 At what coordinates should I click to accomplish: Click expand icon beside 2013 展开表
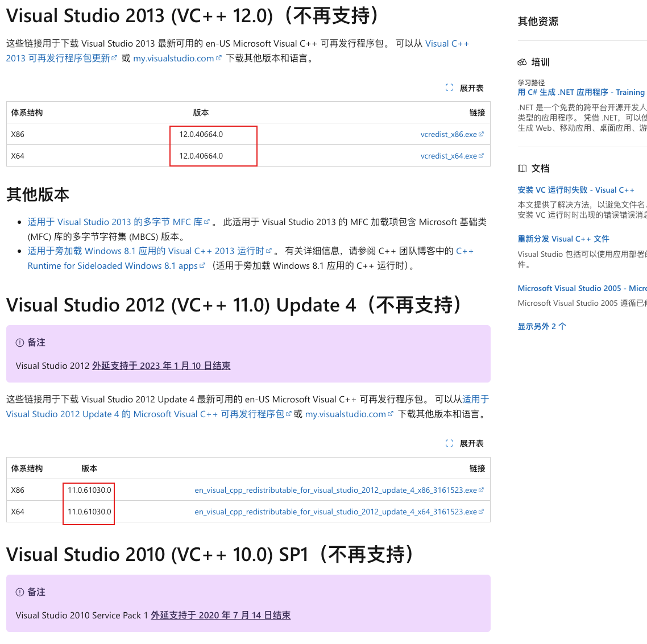[449, 88]
